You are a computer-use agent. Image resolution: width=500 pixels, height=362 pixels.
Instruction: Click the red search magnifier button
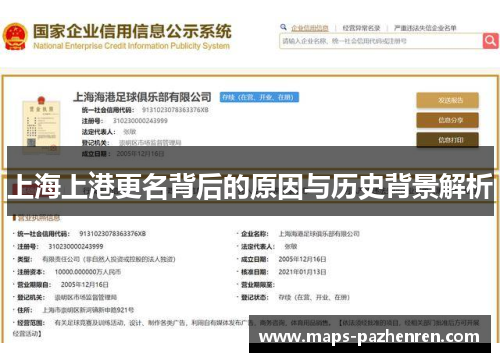click(x=490, y=41)
